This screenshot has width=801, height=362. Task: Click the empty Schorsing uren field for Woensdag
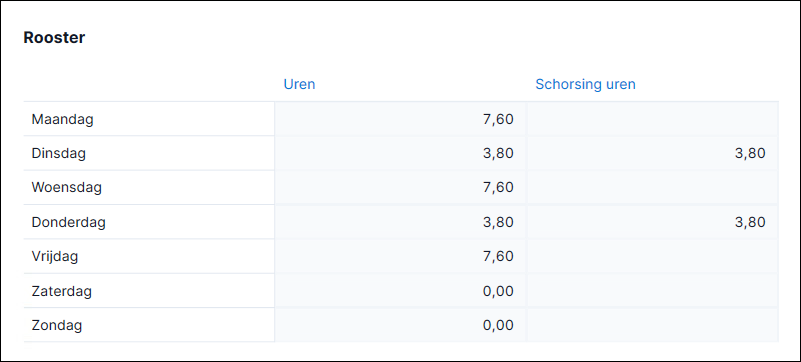click(652, 187)
